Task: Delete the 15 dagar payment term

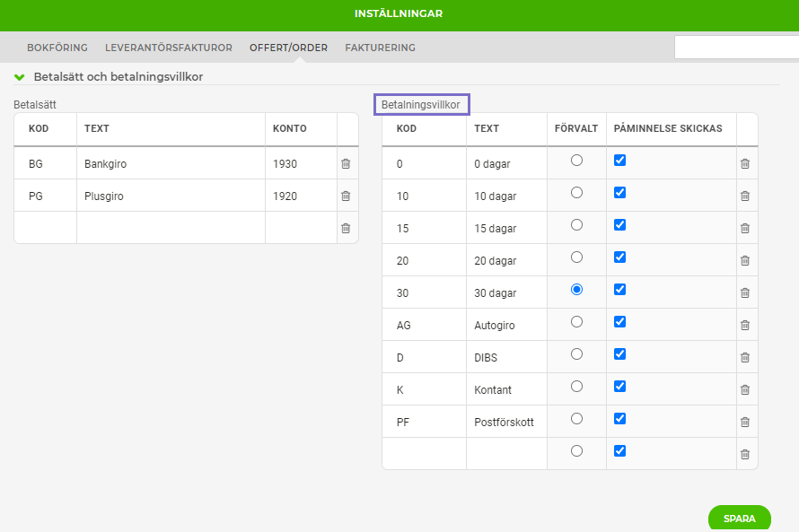Action: point(744,229)
